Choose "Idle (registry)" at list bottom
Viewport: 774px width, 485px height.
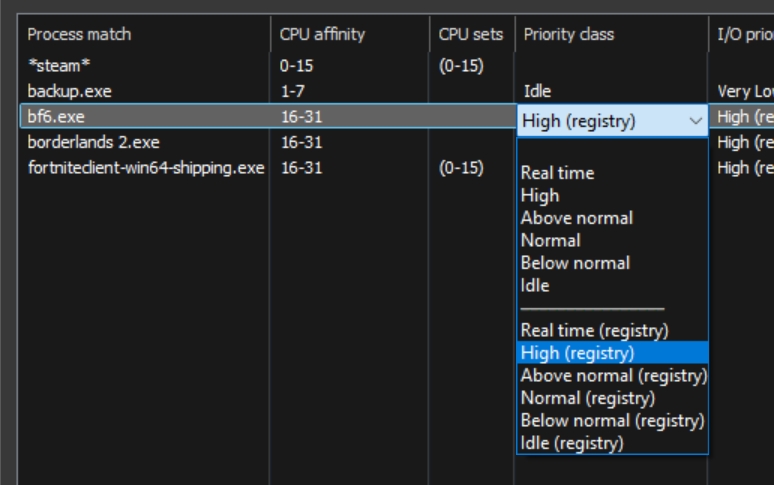pyautogui.click(x=572, y=443)
